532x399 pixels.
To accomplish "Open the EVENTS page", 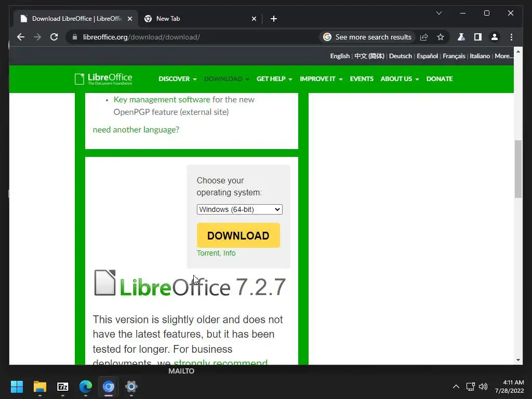I will [x=362, y=79].
